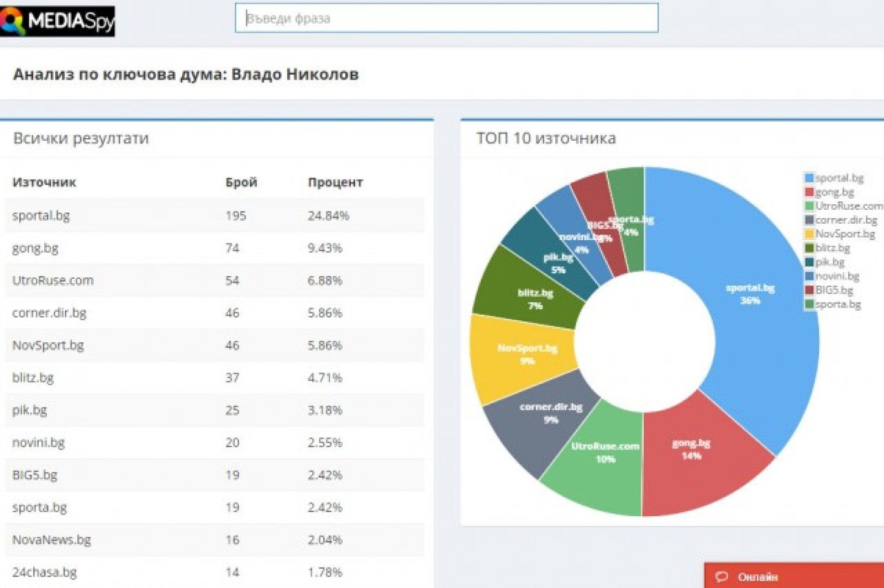The image size is (884, 588).
Task: Sort by the Брой column header
Action: click(x=241, y=182)
